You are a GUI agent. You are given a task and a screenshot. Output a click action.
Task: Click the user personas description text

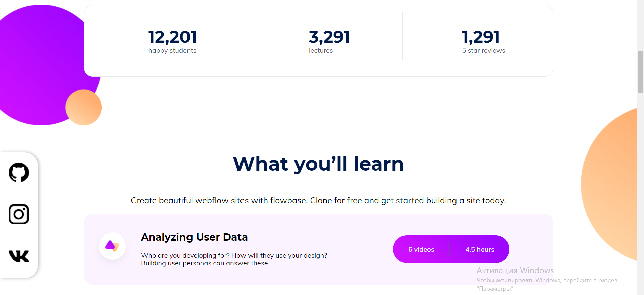click(x=234, y=259)
